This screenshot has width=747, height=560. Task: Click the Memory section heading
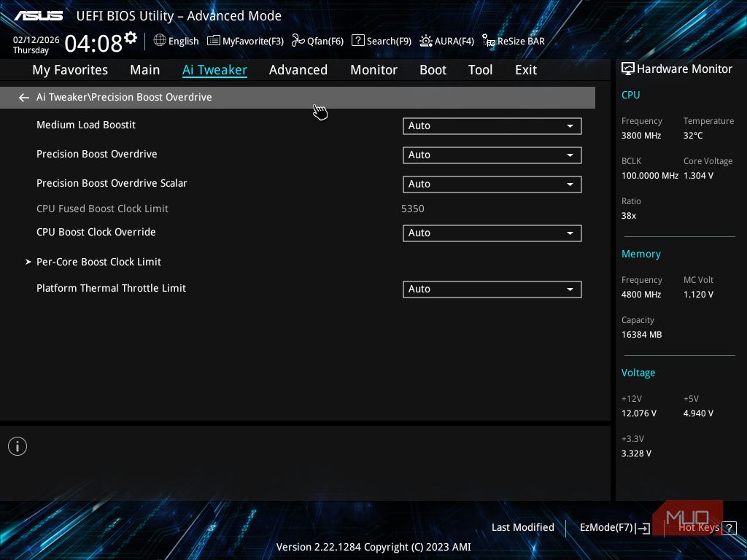pos(640,254)
